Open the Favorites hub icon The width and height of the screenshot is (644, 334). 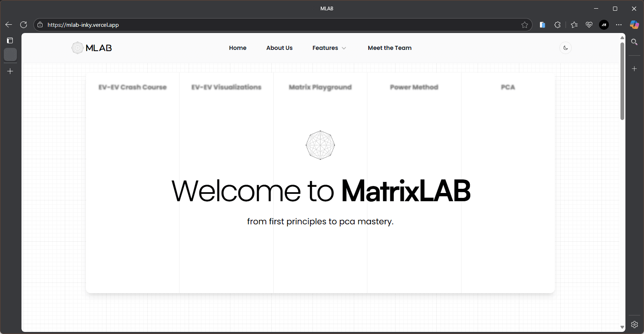click(574, 25)
